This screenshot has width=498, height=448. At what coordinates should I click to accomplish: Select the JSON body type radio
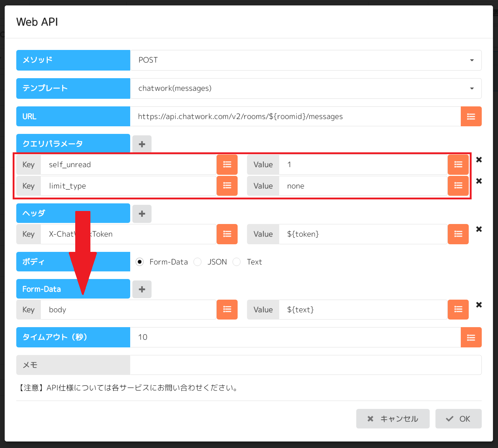198,262
